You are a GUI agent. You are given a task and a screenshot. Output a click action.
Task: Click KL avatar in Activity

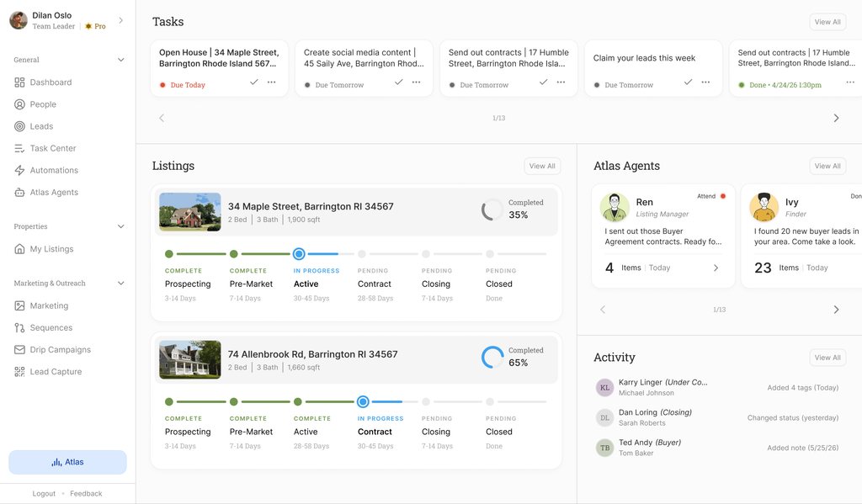point(604,388)
